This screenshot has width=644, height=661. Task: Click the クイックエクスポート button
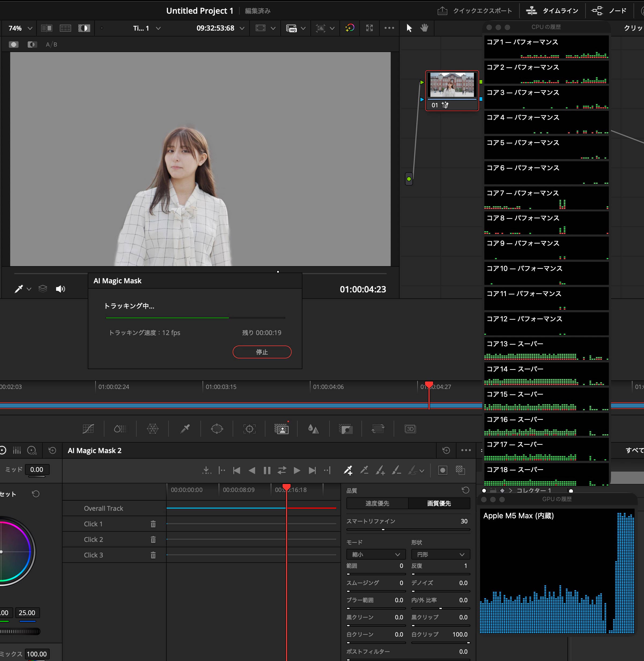point(475,11)
